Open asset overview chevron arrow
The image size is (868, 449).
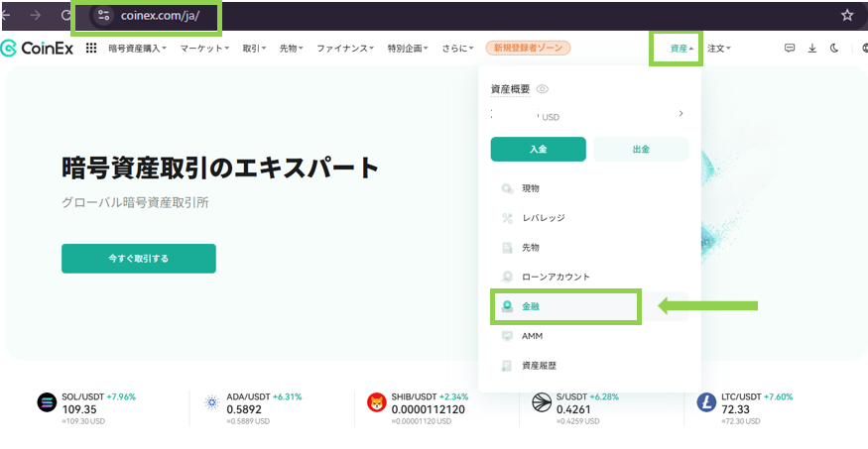pos(681,113)
